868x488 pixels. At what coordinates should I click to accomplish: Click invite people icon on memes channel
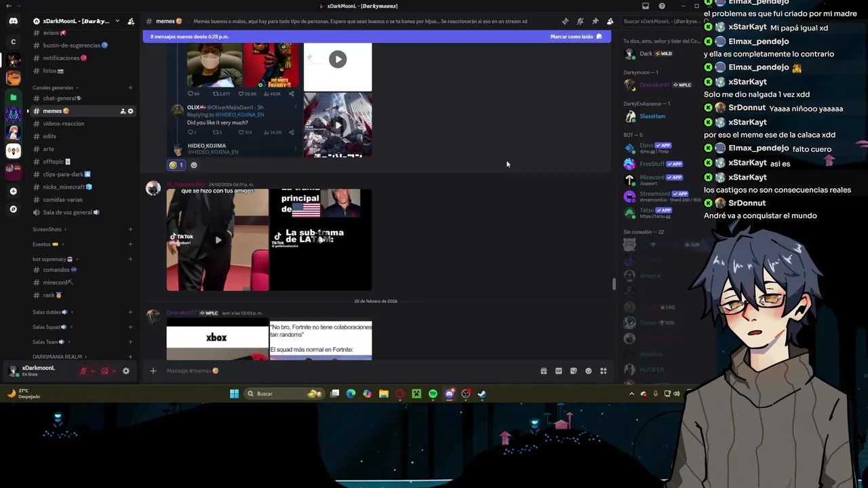tap(123, 111)
